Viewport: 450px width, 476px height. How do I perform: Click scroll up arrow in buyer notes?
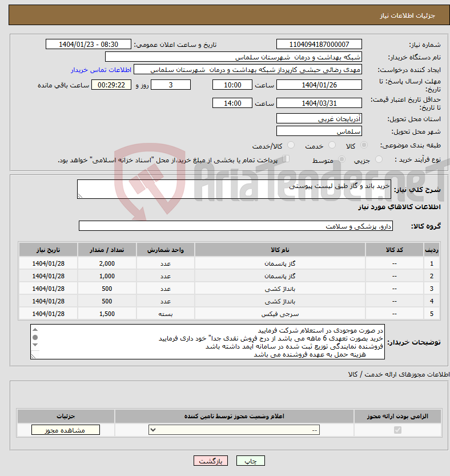point(35,329)
